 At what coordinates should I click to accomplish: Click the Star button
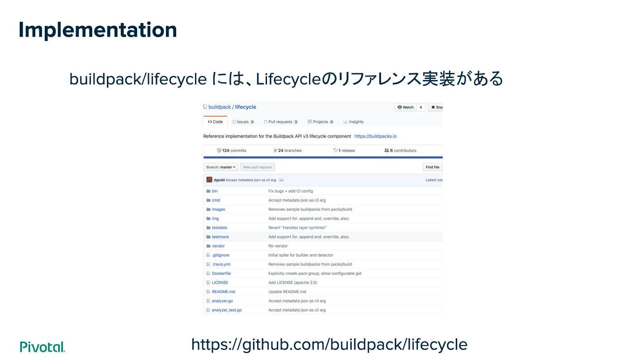tap(436, 107)
